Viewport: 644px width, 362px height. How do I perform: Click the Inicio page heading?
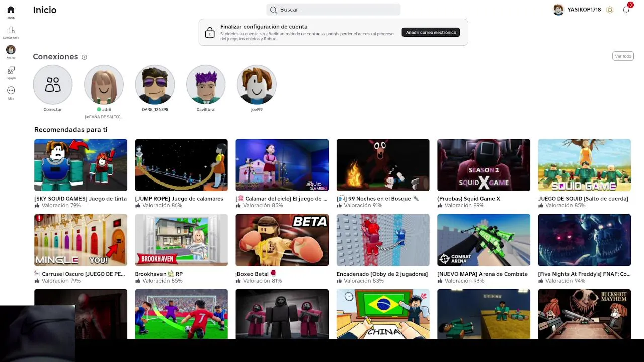click(45, 10)
